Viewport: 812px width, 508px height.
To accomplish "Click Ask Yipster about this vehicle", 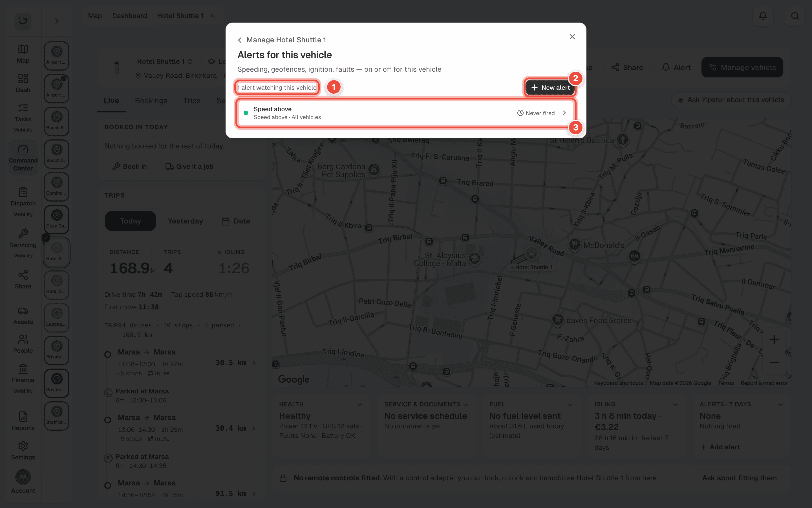I will pos(731,100).
